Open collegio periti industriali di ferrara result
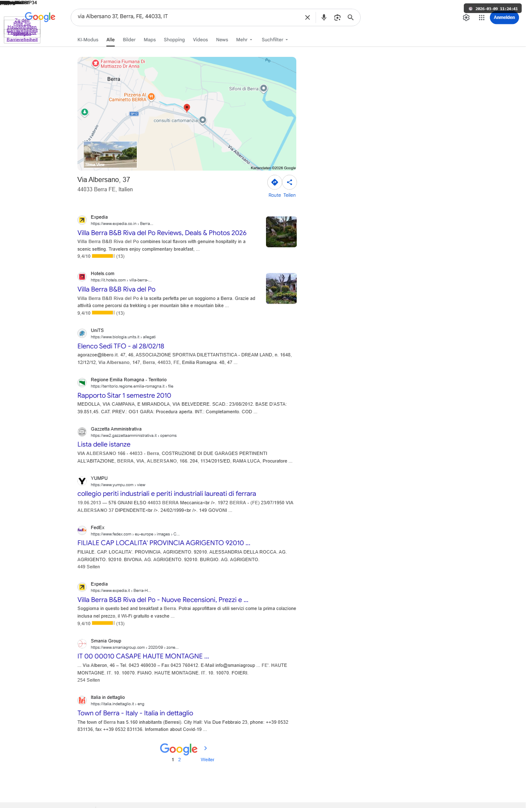 [x=167, y=494]
